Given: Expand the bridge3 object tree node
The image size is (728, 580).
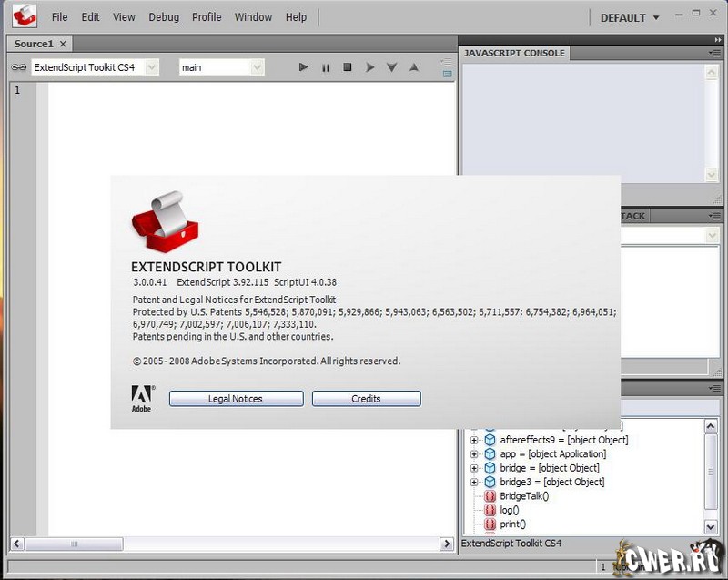Looking at the screenshot, I should pos(474,482).
